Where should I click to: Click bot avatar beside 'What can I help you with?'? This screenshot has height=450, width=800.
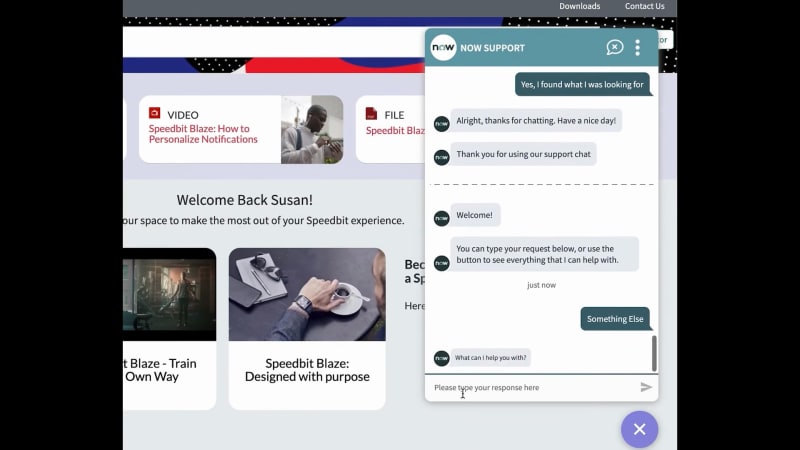(441, 358)
